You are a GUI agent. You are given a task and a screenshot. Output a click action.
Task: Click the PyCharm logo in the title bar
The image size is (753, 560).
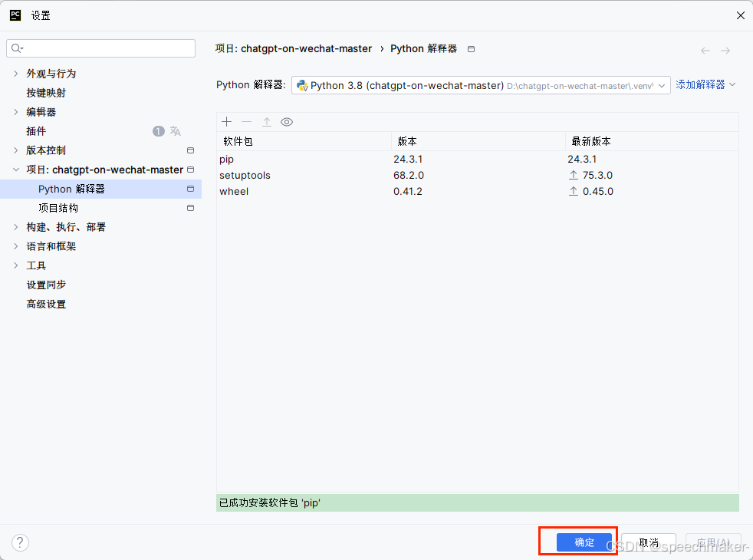[x=15, y=15]
